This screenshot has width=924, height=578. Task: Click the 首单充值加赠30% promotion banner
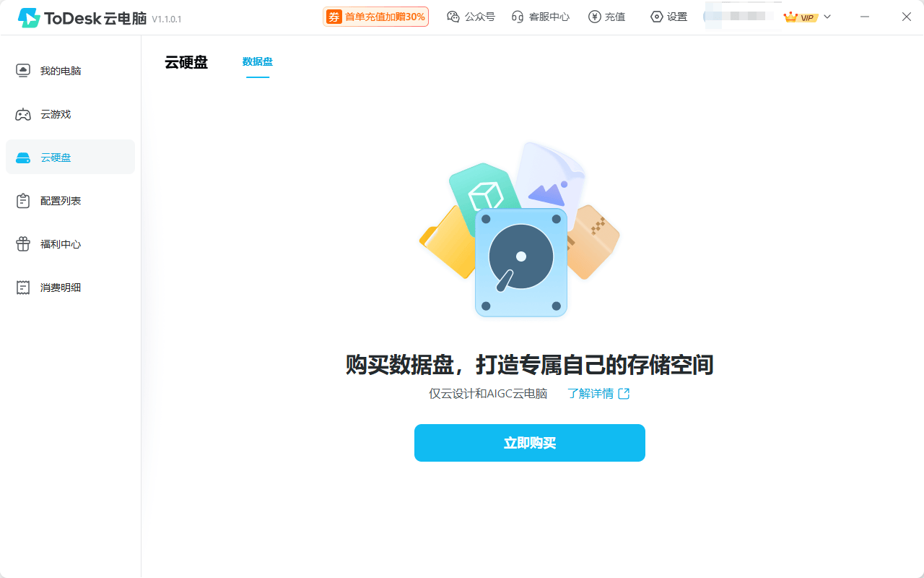[x=376, y=17]
